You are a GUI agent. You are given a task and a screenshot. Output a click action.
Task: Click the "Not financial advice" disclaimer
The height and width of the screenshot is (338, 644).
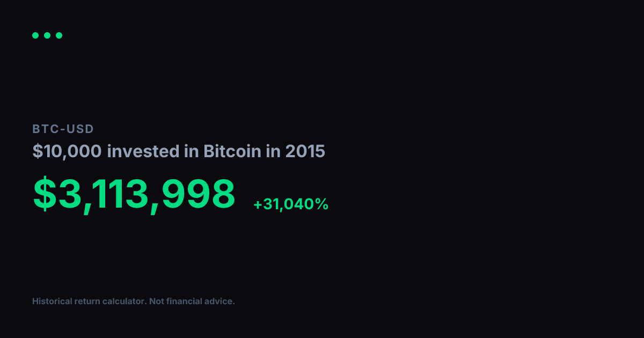point(192,302)
